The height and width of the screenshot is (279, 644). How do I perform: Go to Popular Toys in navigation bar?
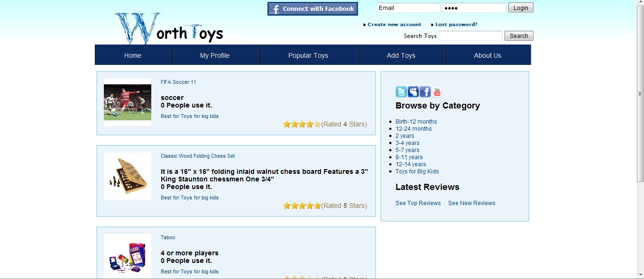[308, 55]
